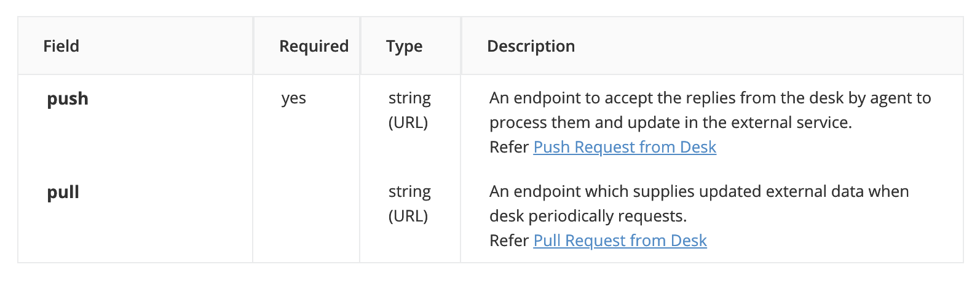Open the Push Request from Desk link

625,147
